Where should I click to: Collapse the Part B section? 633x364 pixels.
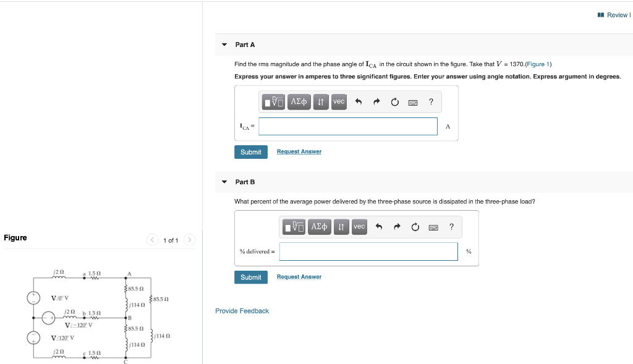coord(224,182)
